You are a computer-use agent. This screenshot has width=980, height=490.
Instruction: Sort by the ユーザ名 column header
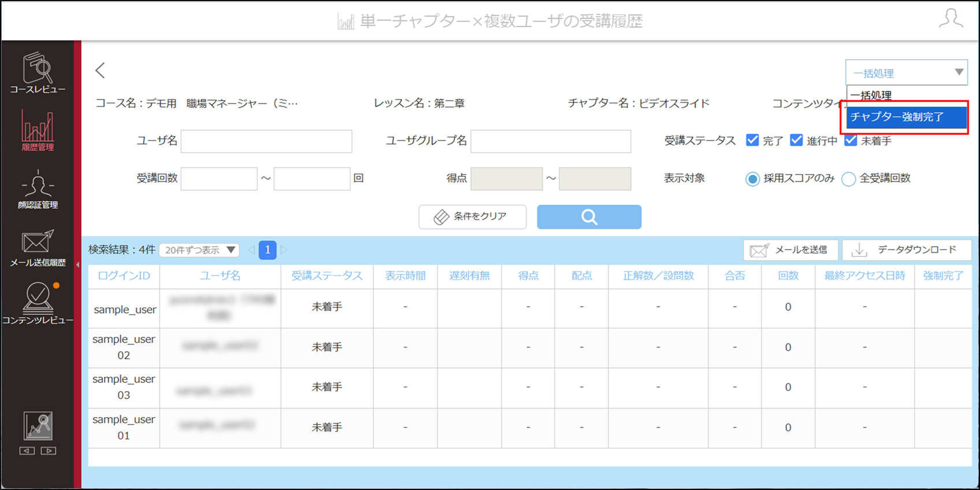click(x=220, y=276)
